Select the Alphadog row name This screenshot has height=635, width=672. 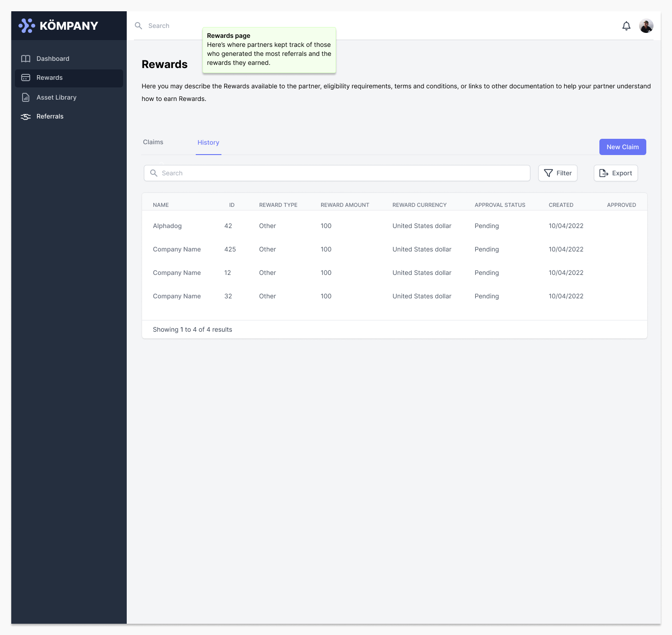pyautogui.click(x=167, y=226)
